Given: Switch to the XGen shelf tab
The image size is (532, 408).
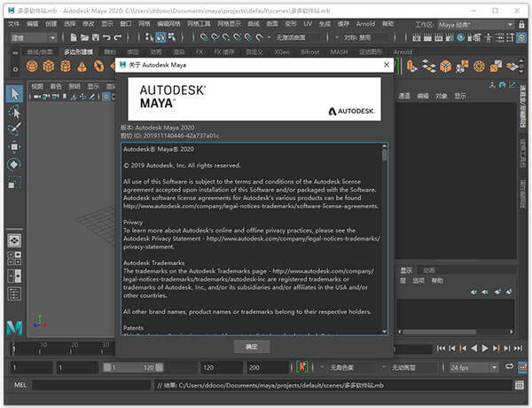Looking at the screenshot, I should (282, 52).
